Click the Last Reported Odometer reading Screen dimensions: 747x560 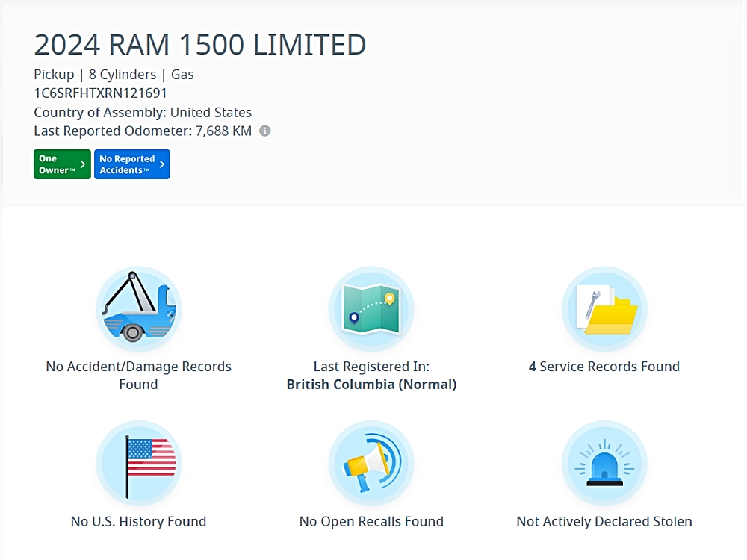143,131
